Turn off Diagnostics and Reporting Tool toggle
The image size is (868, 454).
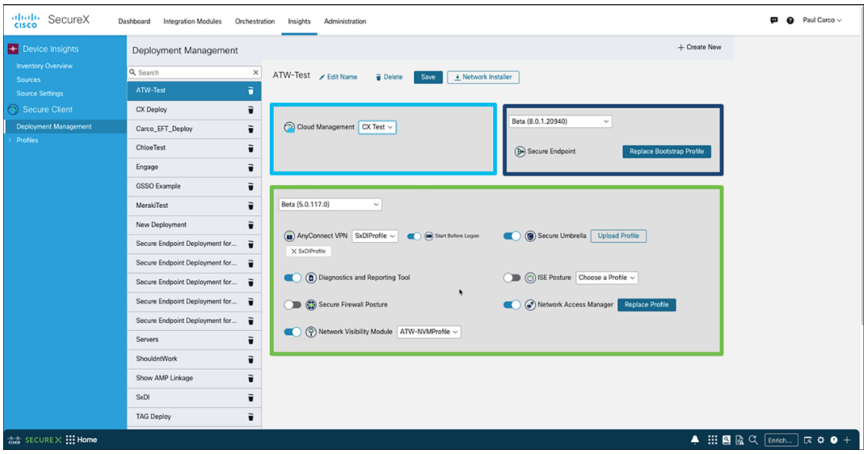pos(293,278)
